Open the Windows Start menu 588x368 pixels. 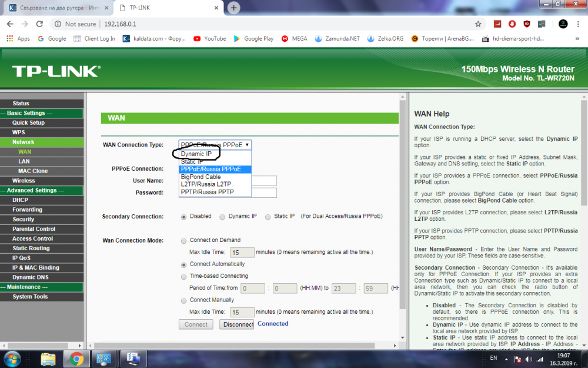click(12, 359)
